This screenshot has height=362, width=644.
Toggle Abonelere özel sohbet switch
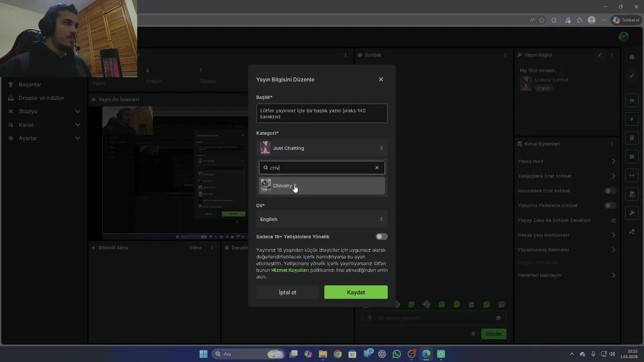[610, 191]
